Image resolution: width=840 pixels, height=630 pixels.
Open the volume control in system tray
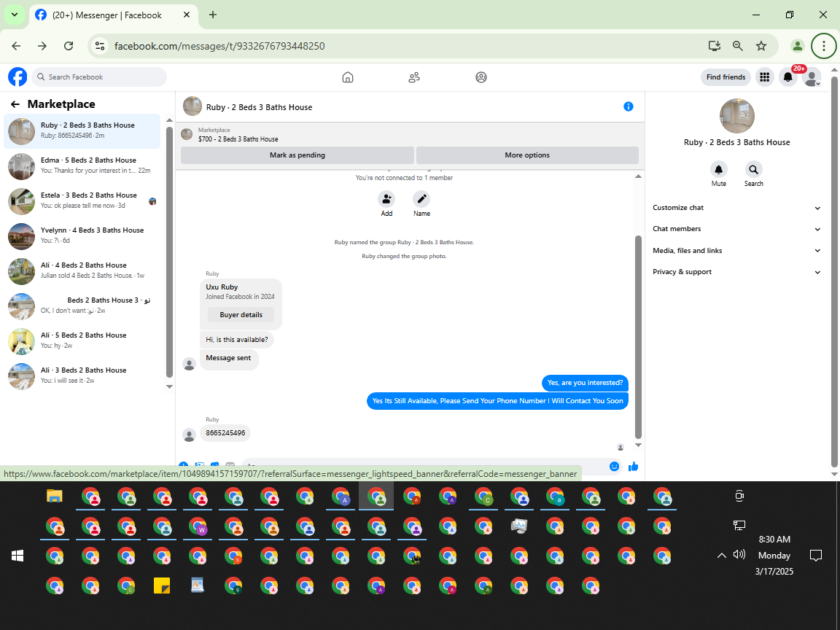[x=739, y=554]
